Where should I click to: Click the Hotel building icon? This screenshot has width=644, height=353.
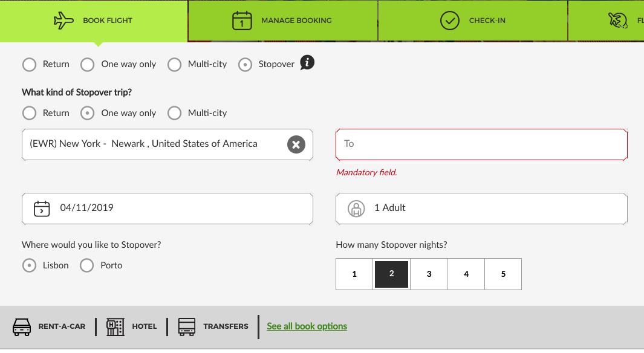point(115,326)
